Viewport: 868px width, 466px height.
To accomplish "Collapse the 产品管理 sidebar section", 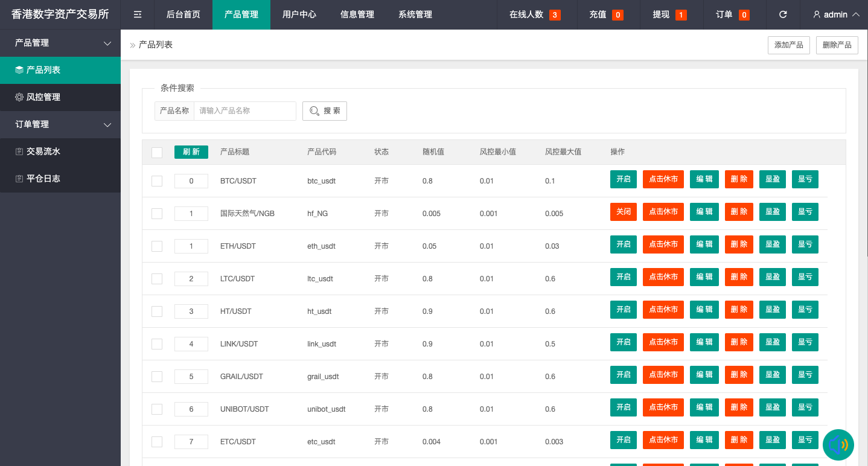I will pyautogui.click(x=107, y=43).
